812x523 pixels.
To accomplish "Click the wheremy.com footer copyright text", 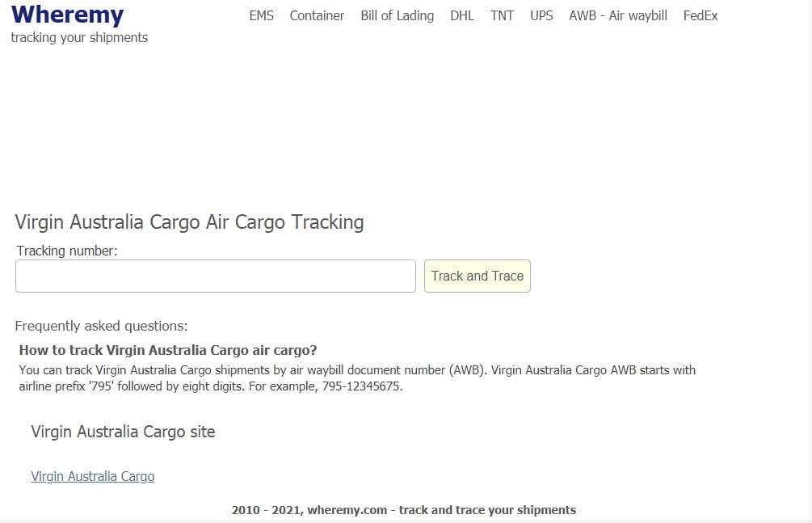I will coord(404,510).
